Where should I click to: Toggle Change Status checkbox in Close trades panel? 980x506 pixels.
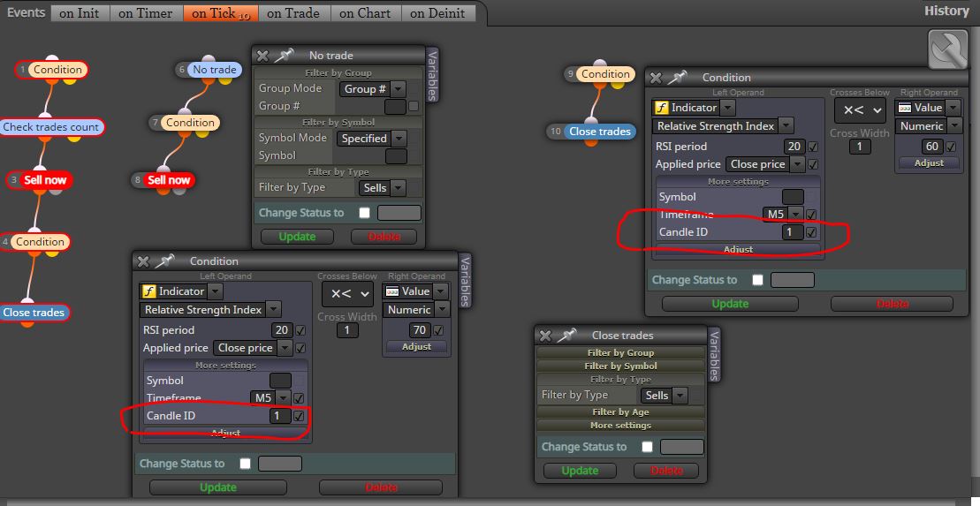[x=648, y=447]
